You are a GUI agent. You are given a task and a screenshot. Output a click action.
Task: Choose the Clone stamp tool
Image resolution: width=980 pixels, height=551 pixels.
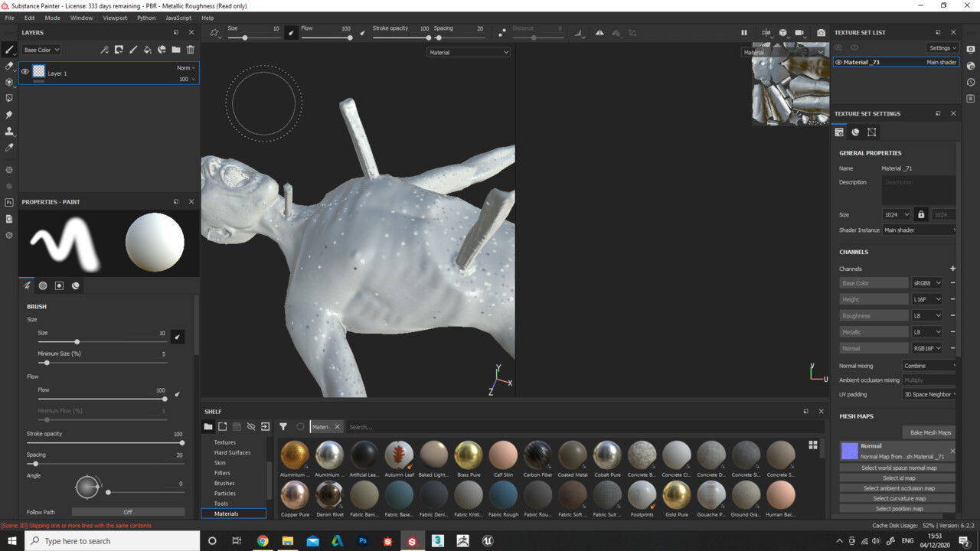[x=9, y=129]
